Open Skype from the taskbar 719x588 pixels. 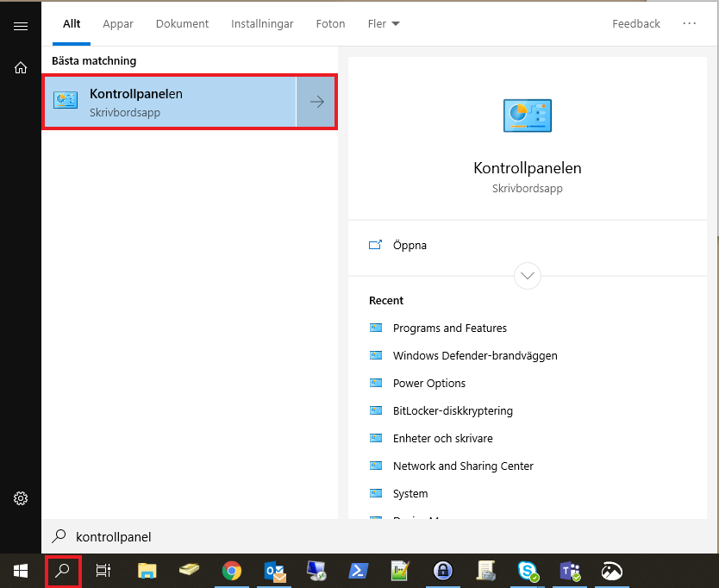pos(528,571)
